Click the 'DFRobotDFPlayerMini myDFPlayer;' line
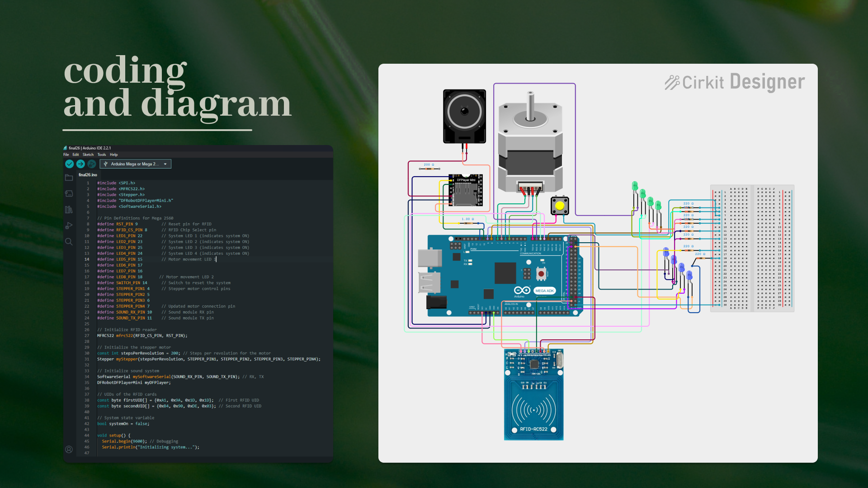The height and width of the screenshot is (488, 868). [134, 383]
